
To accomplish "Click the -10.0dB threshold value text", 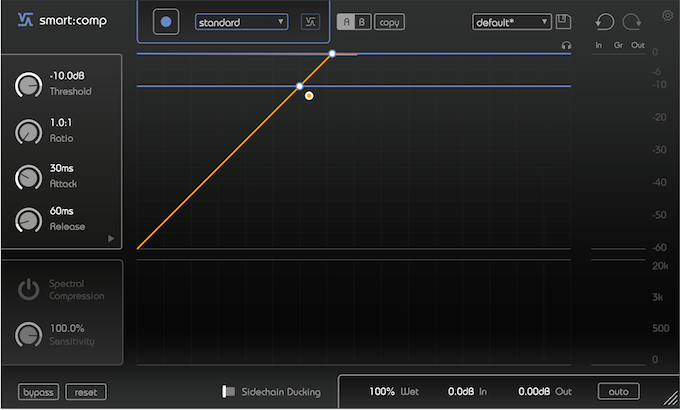I will point(67,75).
